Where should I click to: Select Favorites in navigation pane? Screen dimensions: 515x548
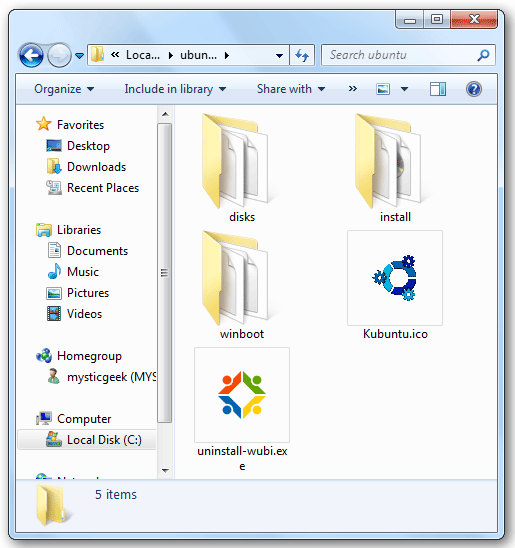click(x=80, y=125)
